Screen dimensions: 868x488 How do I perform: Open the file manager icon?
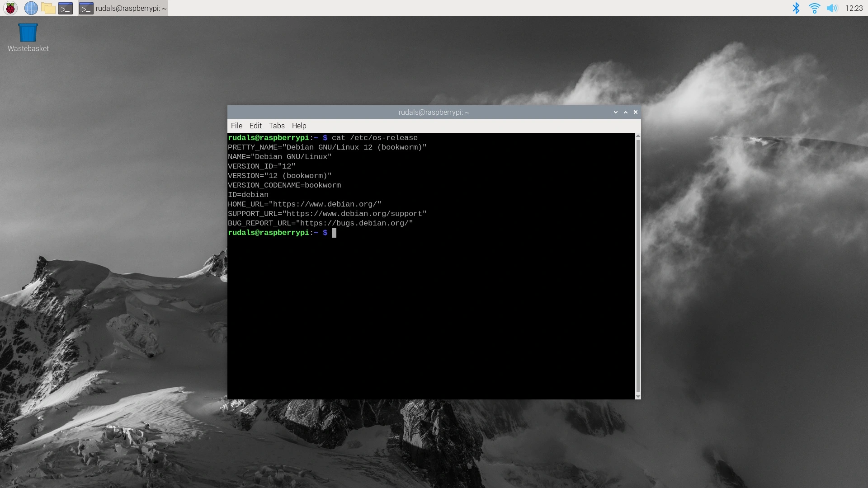(49, 8)
